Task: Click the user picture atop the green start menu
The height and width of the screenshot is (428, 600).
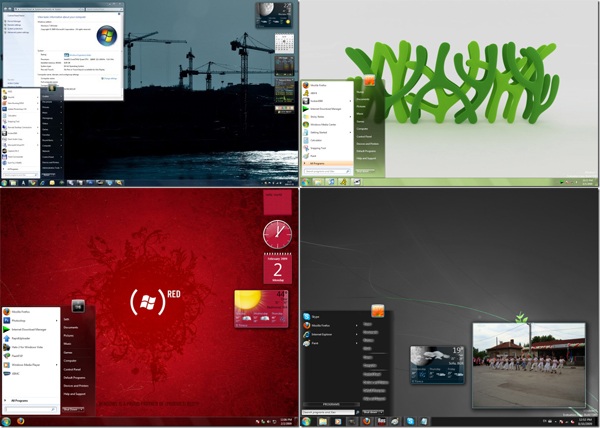Action: [x=369, y=80]
